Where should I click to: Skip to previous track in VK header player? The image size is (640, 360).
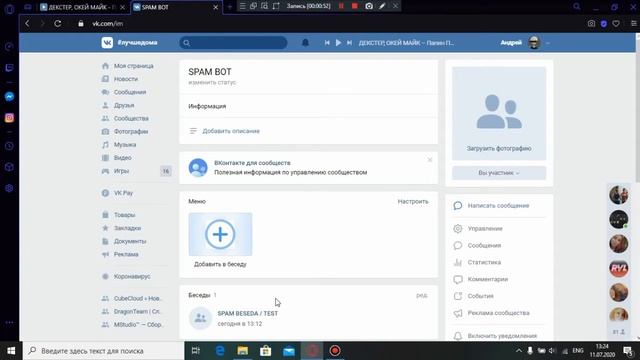click(x=327, y=42)
